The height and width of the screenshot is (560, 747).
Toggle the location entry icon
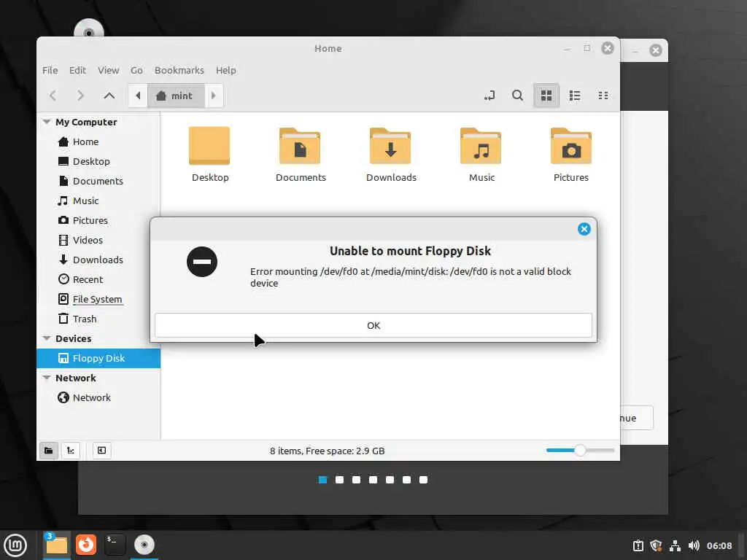point(489,96)
